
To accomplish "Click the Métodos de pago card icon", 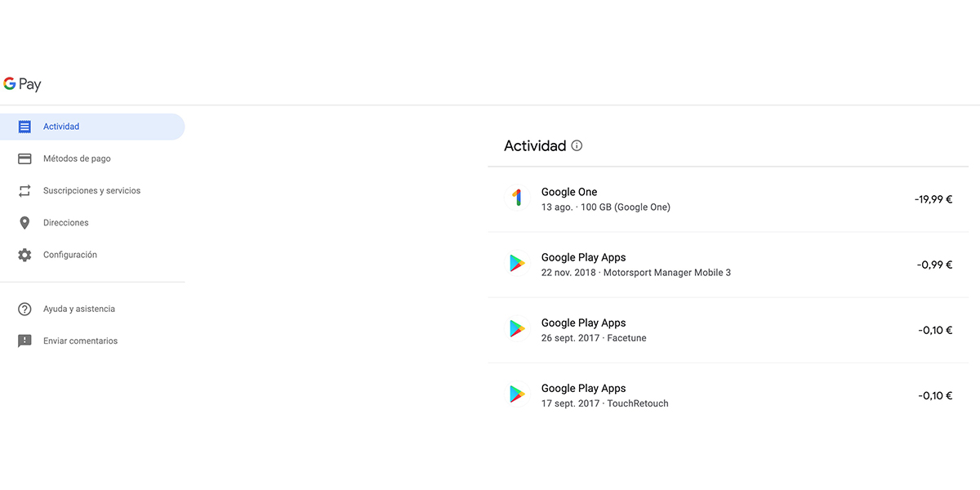I will tap(26, 158).
